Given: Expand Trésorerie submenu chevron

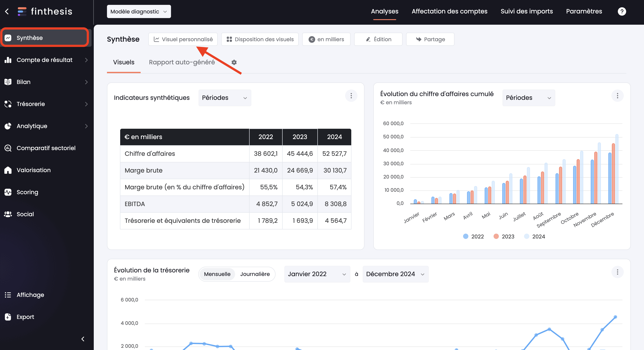Looking at the screenshot, I should pyautogui.click(x=86, y=104).
